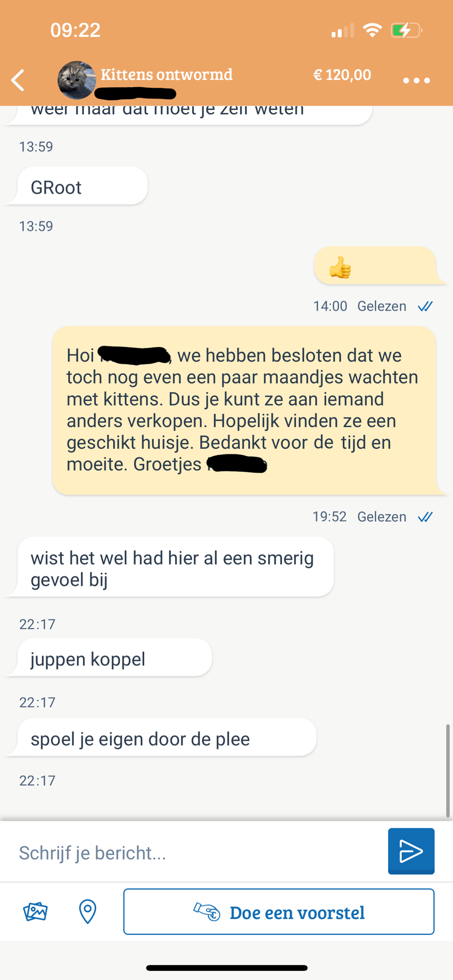Image resolution: width=453 pixels, height=980 pixels.
Task: Tap the thumbs-up emoji message
Action: pos(375,266)
